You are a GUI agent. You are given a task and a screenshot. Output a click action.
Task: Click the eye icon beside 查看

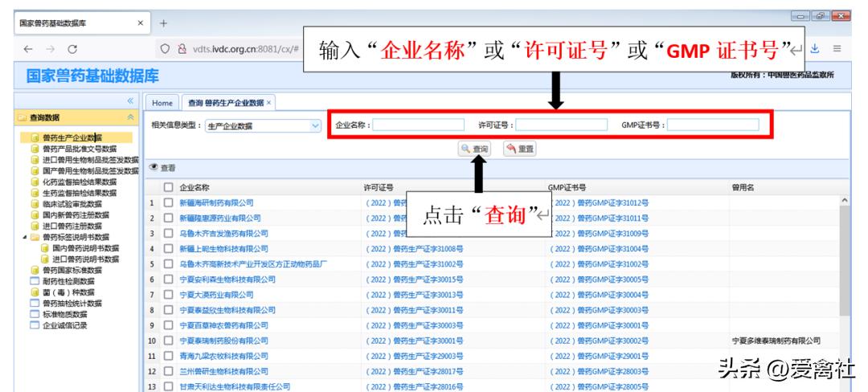[154, 168]
